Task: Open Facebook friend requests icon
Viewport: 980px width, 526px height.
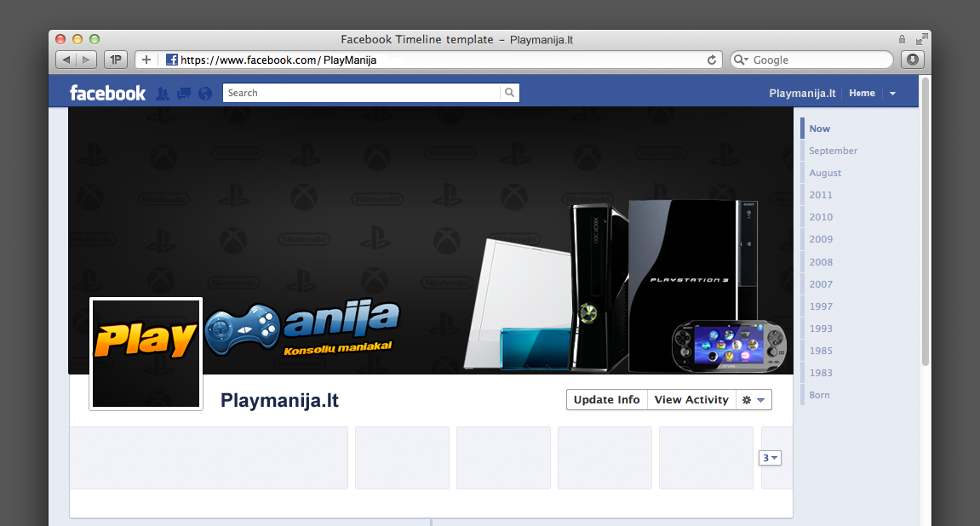Action: click(x=163, y=93)
